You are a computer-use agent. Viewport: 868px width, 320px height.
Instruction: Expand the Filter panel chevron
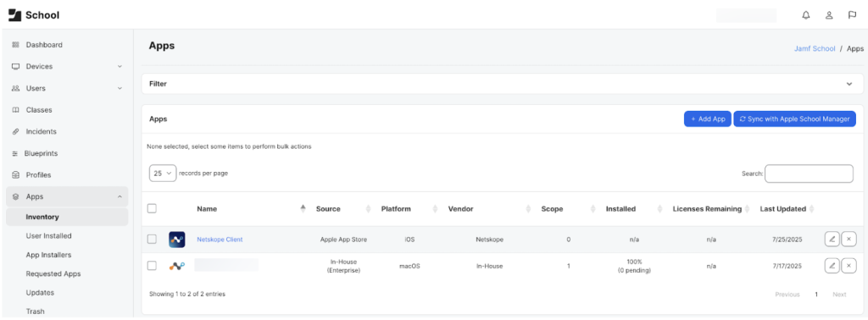click(x=849, y=84)
